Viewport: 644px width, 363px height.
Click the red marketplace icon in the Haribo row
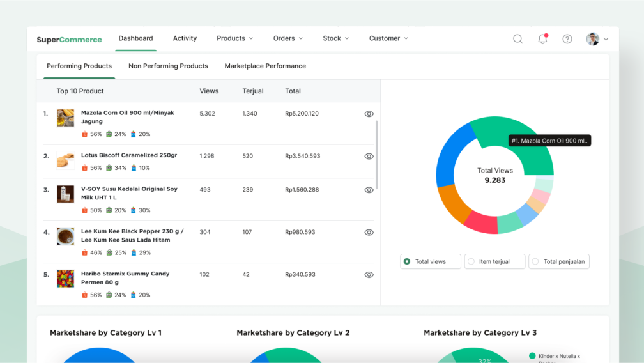[84, 295]
